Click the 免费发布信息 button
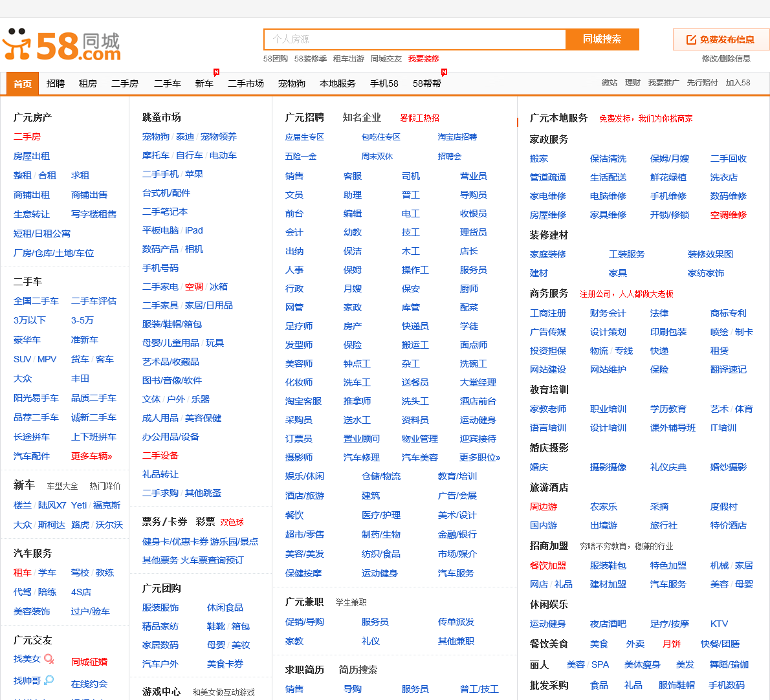 coord(720,39)
